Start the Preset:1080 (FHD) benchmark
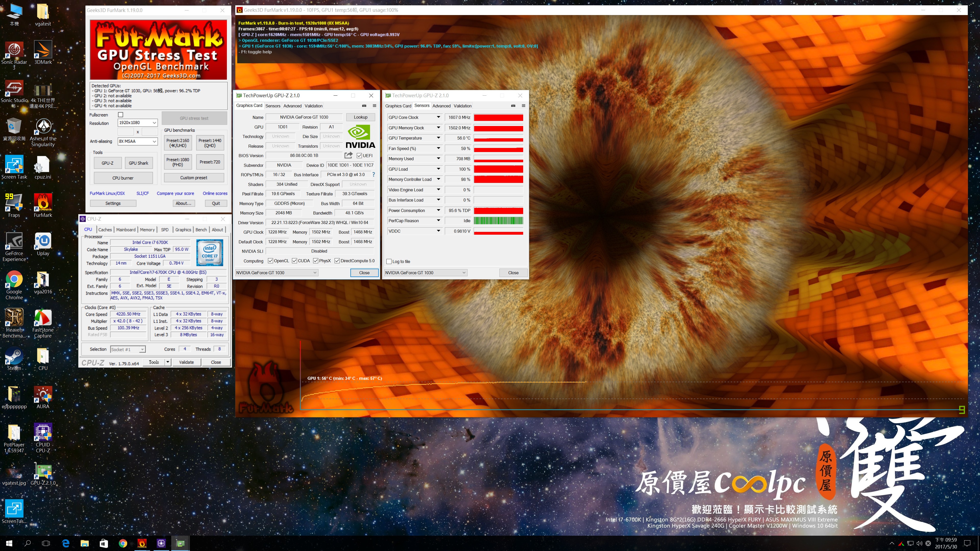Screen dimensions: 980x551 point(178,162)
